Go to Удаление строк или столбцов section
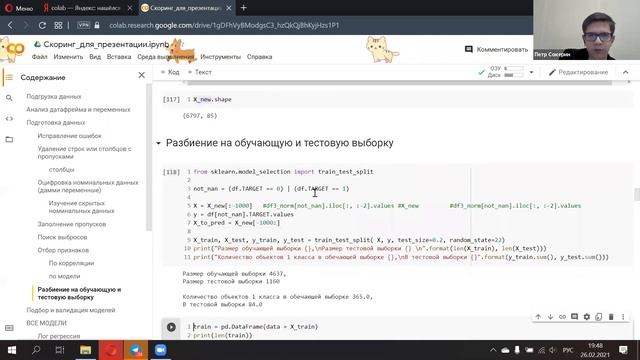This screenshot has width=640, height=360. click(x=84, y=153)
